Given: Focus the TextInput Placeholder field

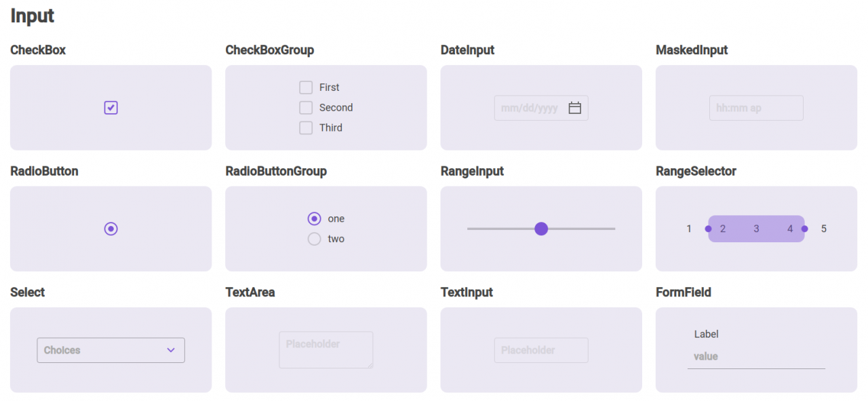Looking at the screenshot, I should (541, 350).
